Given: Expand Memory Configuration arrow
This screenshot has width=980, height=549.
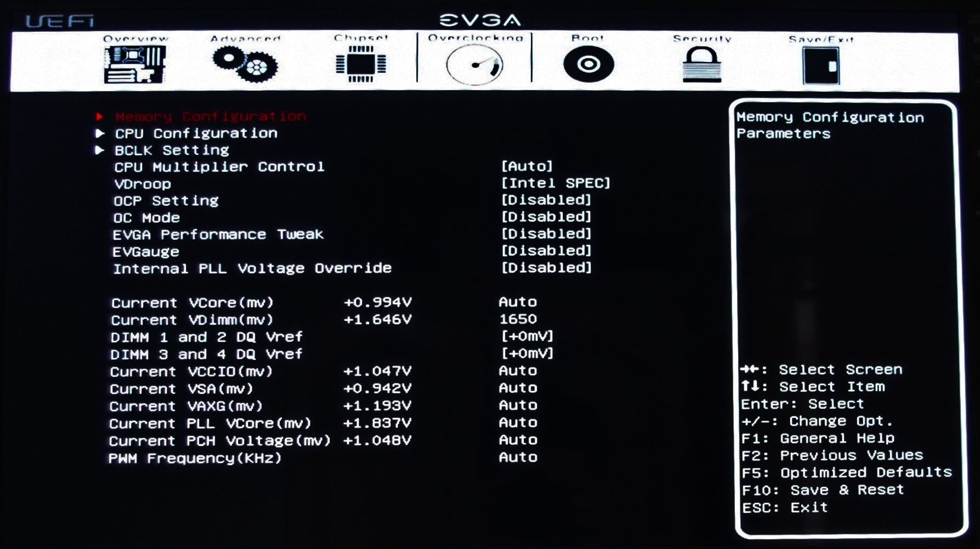Looking at the screenshot, I should (x=99, y=116).
